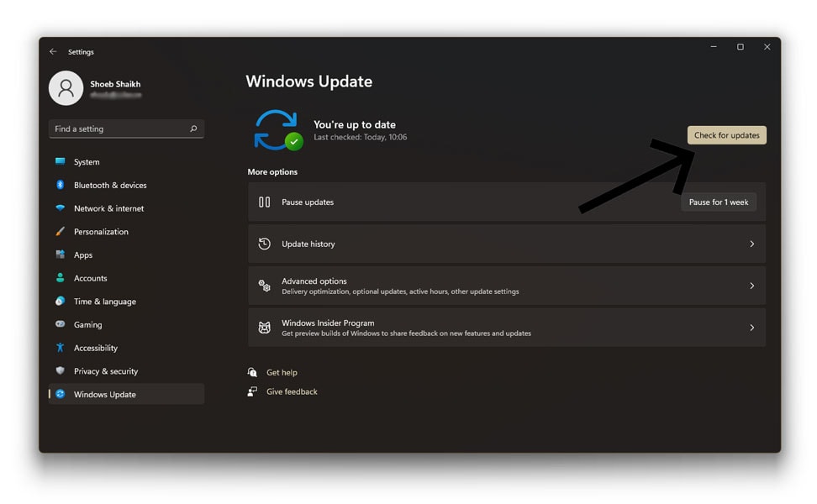Select Accounts in the sidebar
The image size is (817, 504).
point(126,278)
